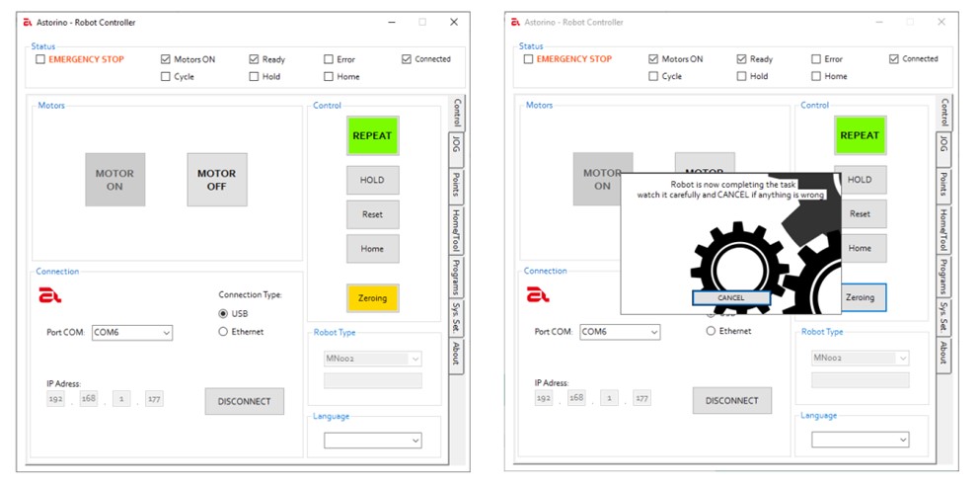Select Ethernet connection type in right window
The image size is (980, 486).
[x=711, y=331]
